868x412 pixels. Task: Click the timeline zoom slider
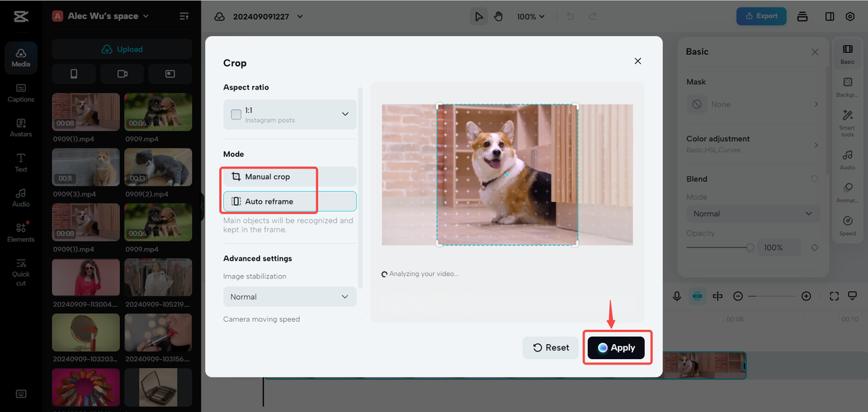[772, 296]
